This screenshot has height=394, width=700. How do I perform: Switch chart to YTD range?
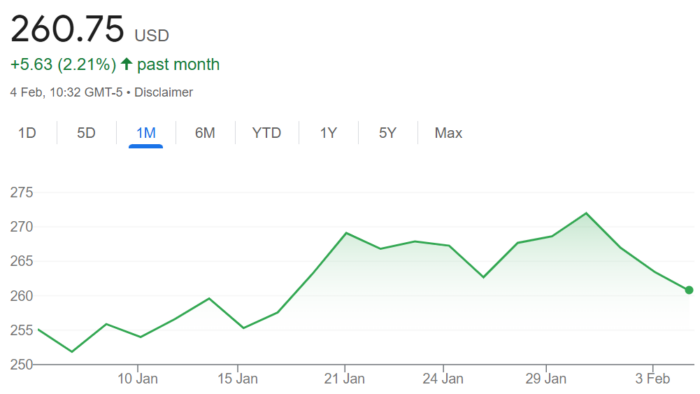tap(267, 133)
